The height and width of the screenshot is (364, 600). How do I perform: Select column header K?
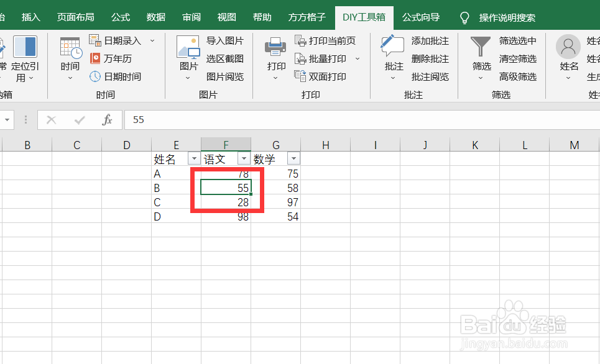pyautogui.click(x=475, y=145)
